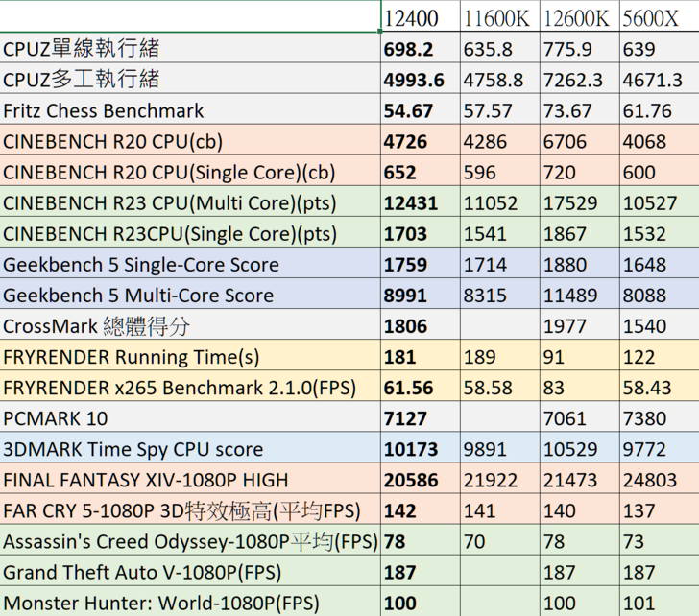Click the bold 1759 Geekbench cell
The image size is (699, 616).
[421, 262]
